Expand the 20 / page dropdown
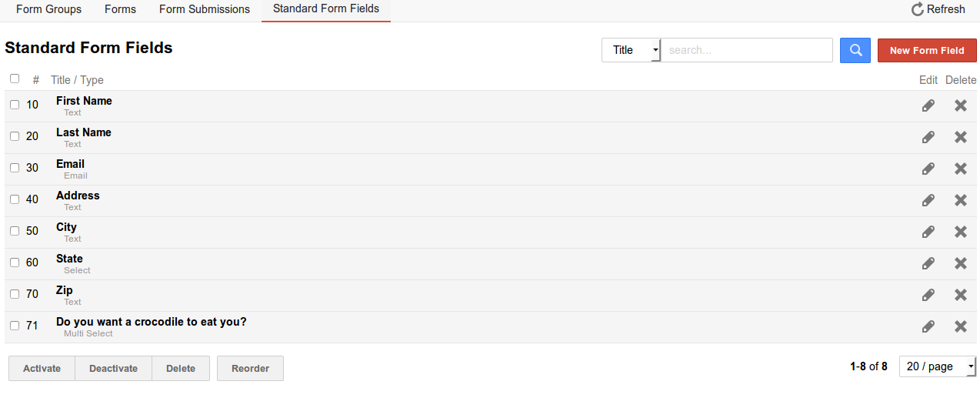The height and width of the screenshot is (398, 980). pos(937,366)
